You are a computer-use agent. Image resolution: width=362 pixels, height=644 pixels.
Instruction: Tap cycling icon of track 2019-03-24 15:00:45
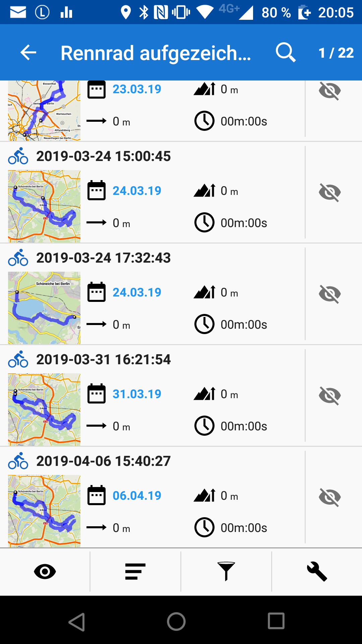pos(18,156)
